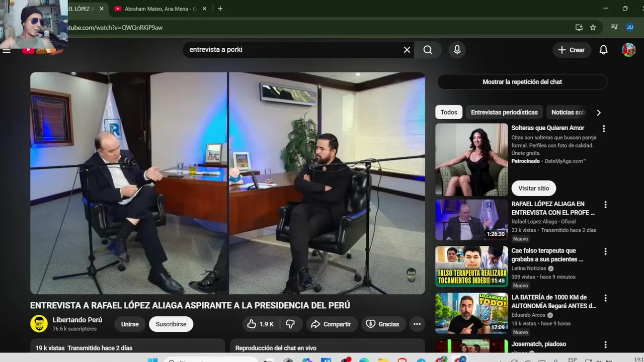Click the ESP language indicator in taskbar
Viewport: 644px width, 362px height.
click(x=573, y=359)
